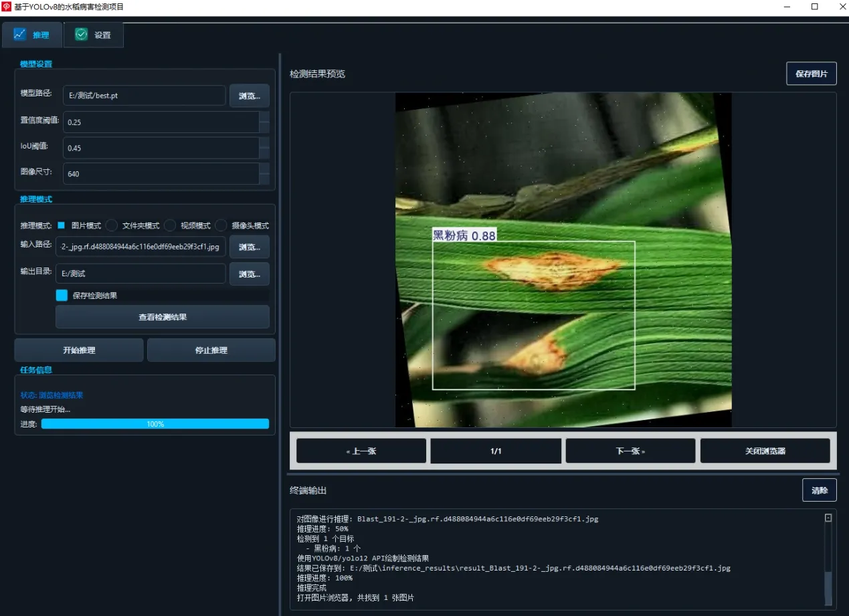Viewport: 849px width, 616px height.
Task: Click the 进度 progress bar
Action: point(155,423)
